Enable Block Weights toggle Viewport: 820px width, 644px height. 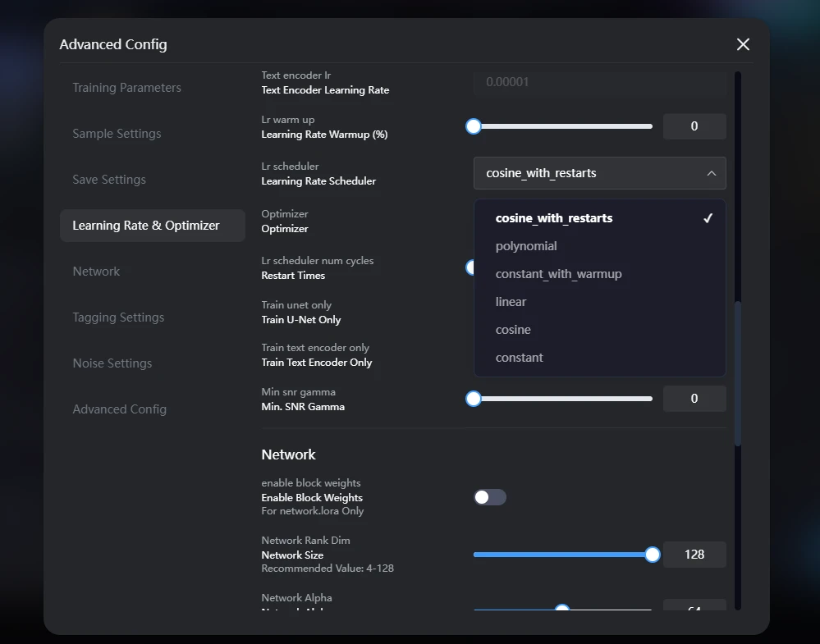pyautogui.click(x=490, y=497)
